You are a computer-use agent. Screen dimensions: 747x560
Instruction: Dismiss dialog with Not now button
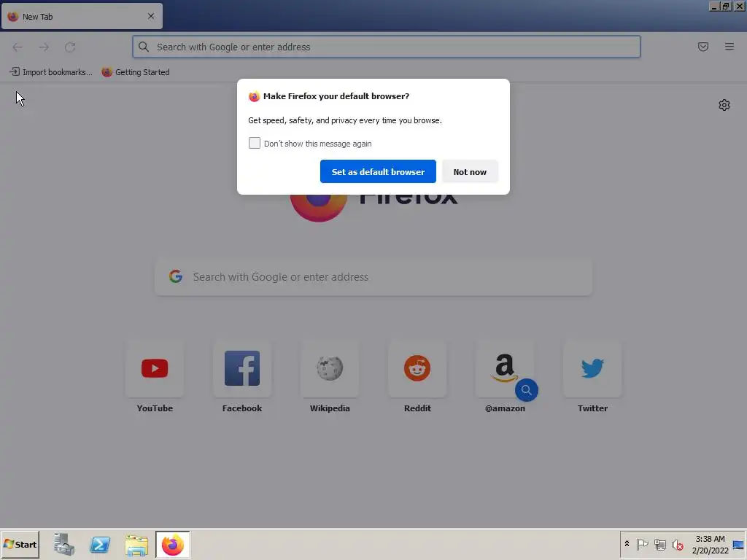470,171
